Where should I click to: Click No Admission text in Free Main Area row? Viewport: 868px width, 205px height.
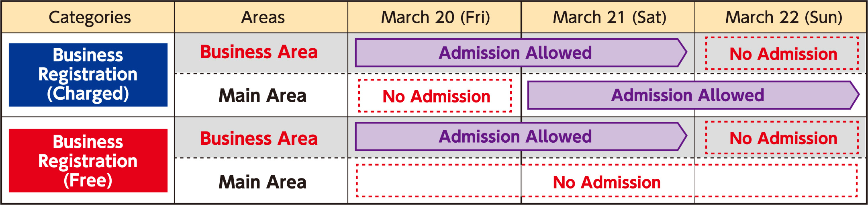click(x=607, y=182)
